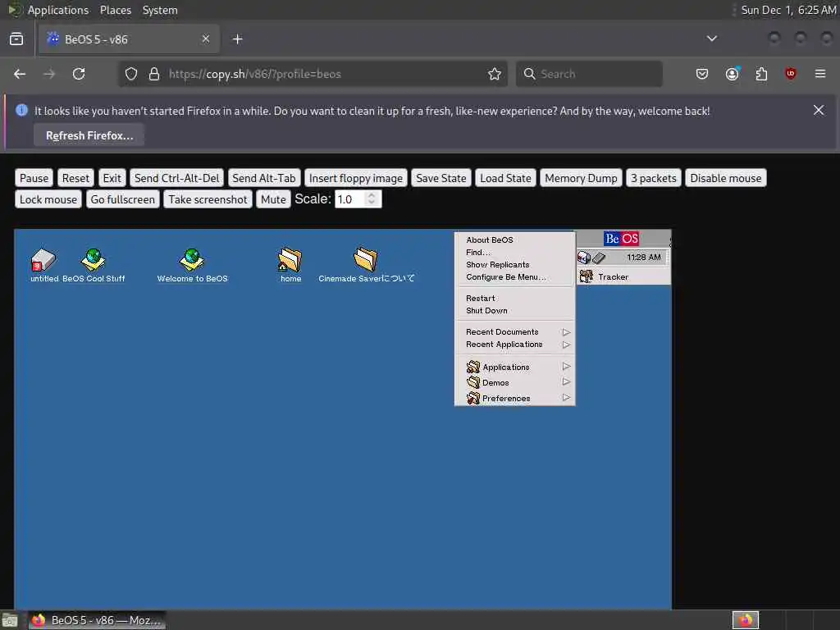840x630 pixels.
Task: Click the 3 packets button
Action: (654, 178)
